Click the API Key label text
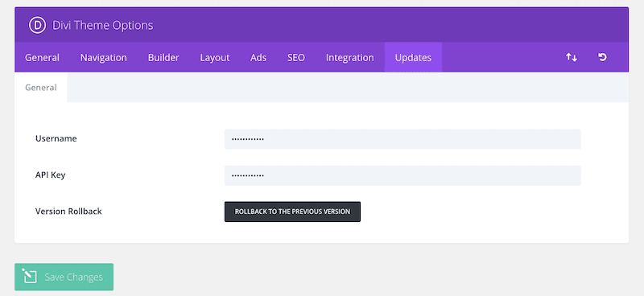Screen dimensions: 644x296 (50, 175)
